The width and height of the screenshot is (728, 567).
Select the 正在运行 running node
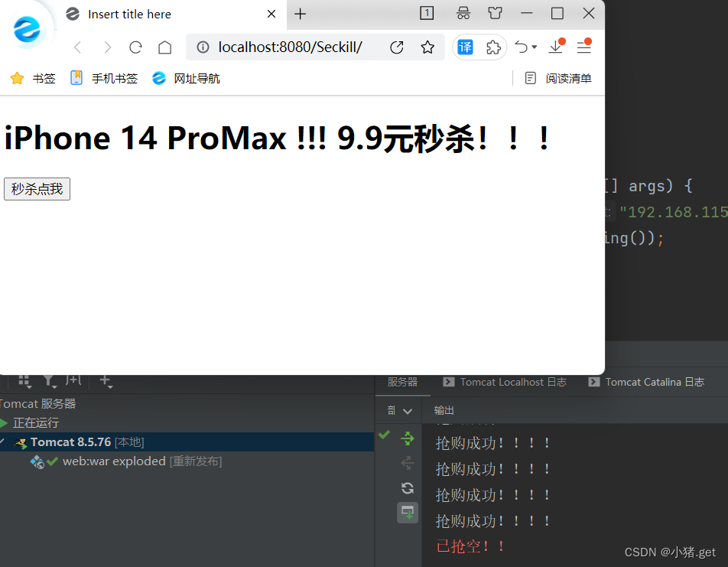tap(36, 422)
